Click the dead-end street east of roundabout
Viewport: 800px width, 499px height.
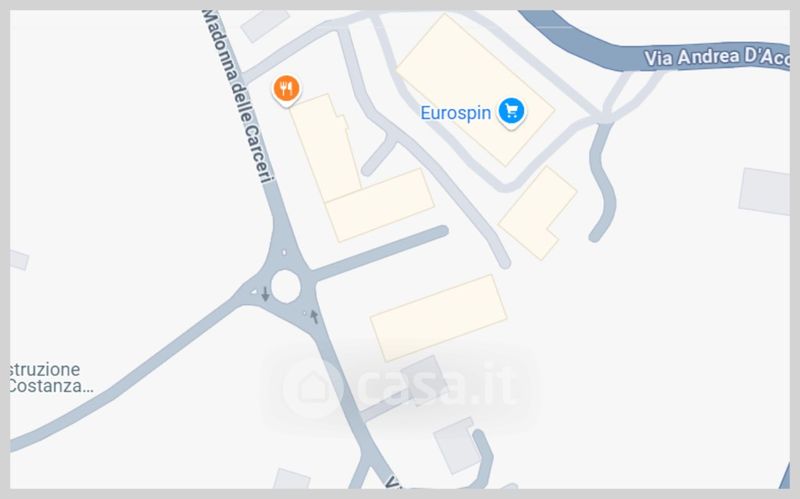pos(380,254)
